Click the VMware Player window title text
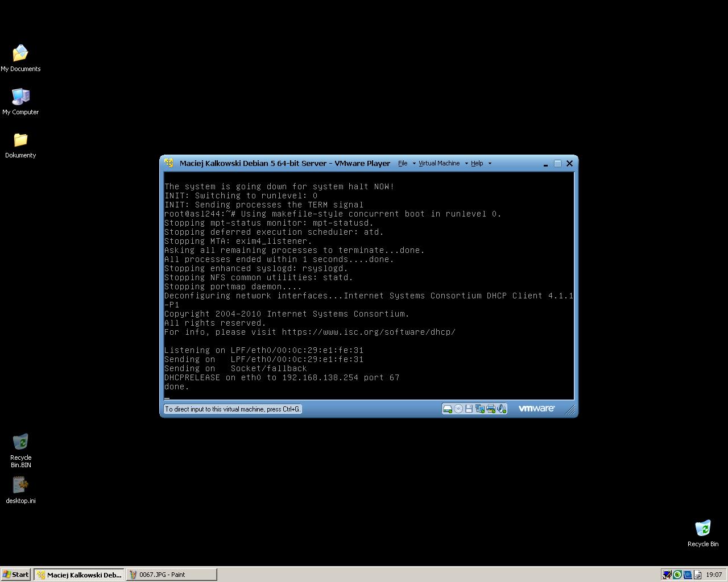This screenshot has width=728, height=582. click(285, 163)
